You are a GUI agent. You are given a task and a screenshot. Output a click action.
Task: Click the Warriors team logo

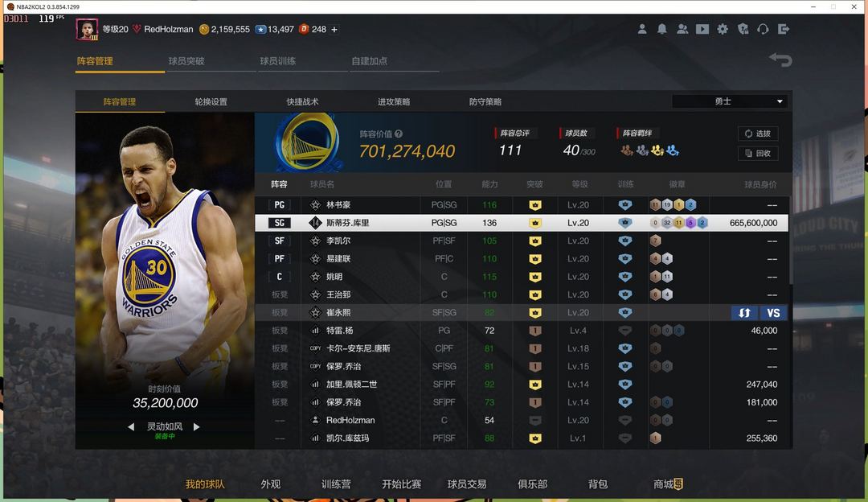pyautogui.click(x=307, y=142)
